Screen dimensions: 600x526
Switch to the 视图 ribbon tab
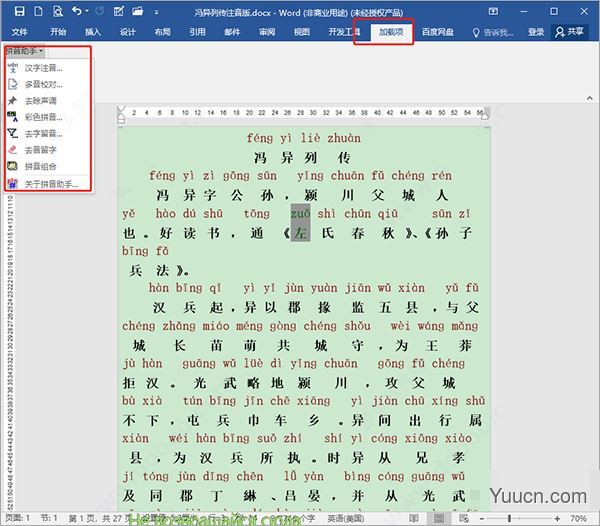pyautogui.click(x=302, y=32)
